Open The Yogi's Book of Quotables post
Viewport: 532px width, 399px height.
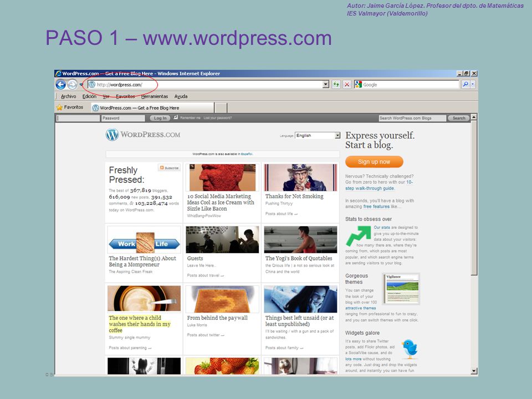[x=299, y=259]
